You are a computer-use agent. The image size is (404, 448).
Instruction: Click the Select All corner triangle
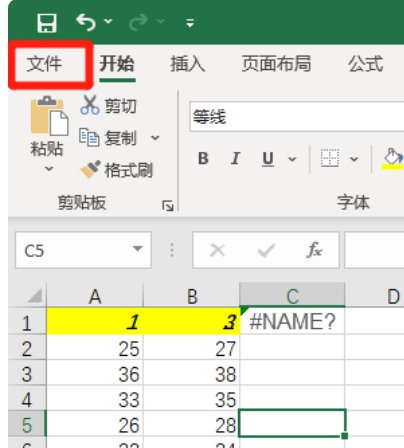click(x=35, y=295)
